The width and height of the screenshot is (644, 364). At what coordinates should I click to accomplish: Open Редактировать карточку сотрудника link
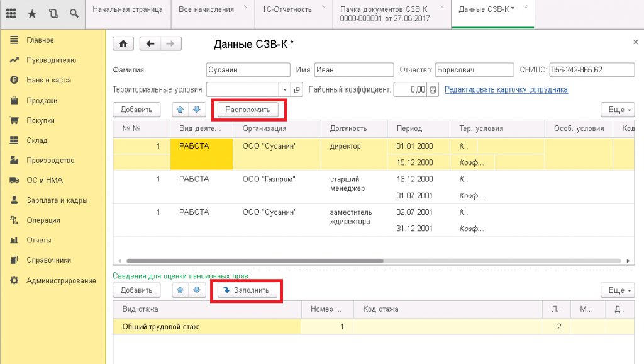(x=506, y=89)
